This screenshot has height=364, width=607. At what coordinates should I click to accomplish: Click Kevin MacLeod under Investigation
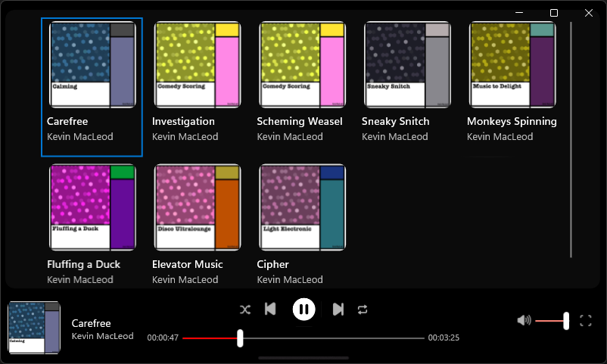click(185, 137)
